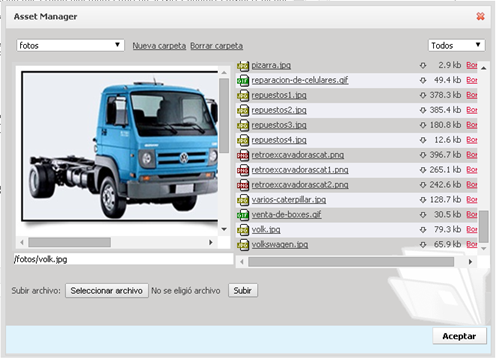Click the download arrow for repuestos1.jpg

pyautogui.click(x=423, y=95)
